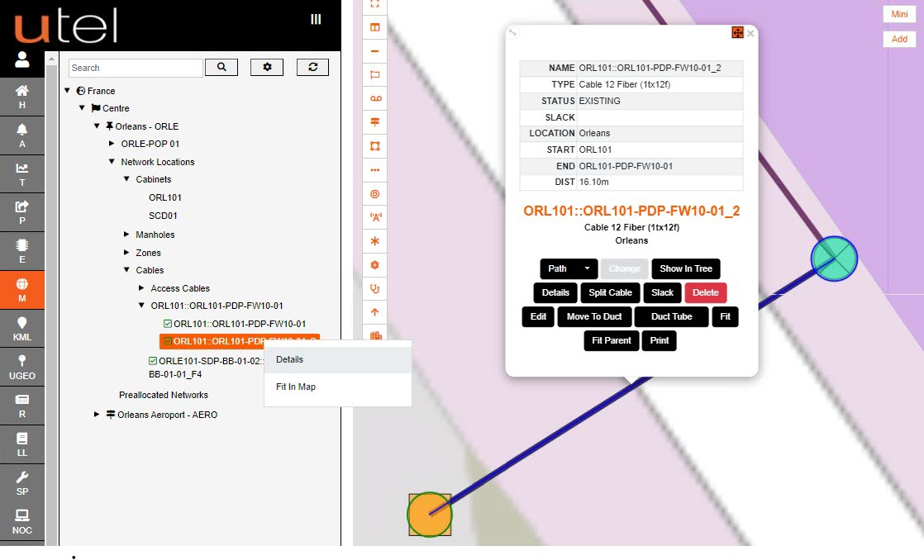Image resolution: width=924 pixels, height=560 pixels.
Task: Click the red Delete button
Action: coord(705,292)
